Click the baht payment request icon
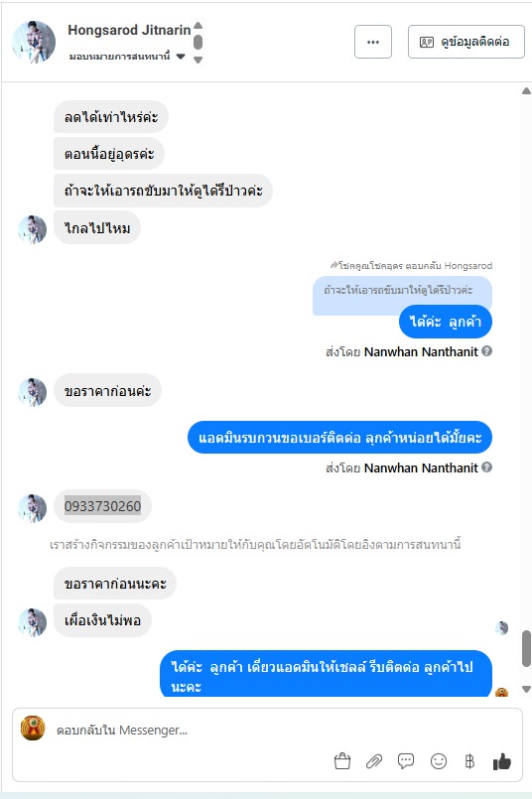The image size is (532, 799). coord(469,761)
